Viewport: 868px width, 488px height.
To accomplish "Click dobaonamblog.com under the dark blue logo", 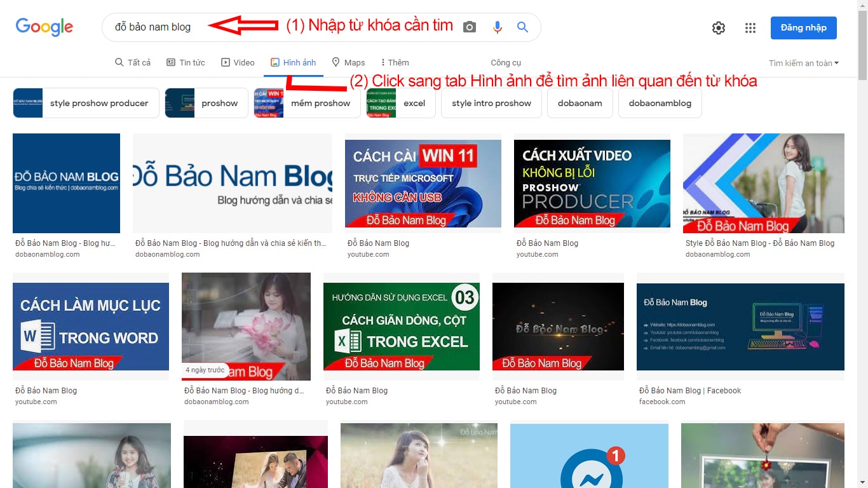I will 48,254.
